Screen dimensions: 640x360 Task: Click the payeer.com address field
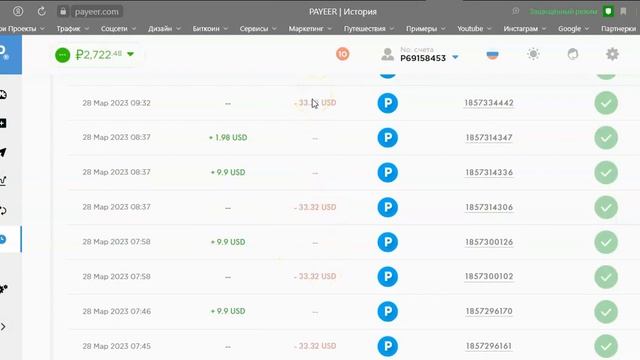click(x=97, y=11)
